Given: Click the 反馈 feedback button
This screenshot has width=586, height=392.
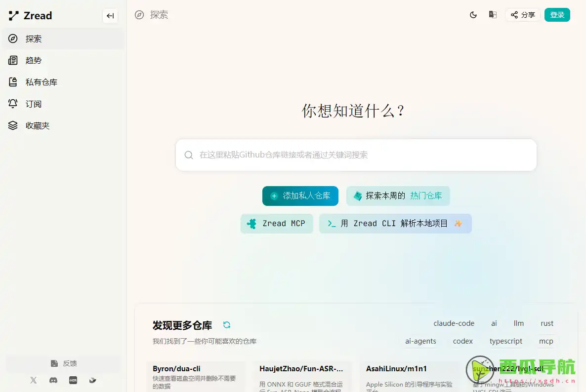Looking at the screenshot, I should (x=63, y=364).
